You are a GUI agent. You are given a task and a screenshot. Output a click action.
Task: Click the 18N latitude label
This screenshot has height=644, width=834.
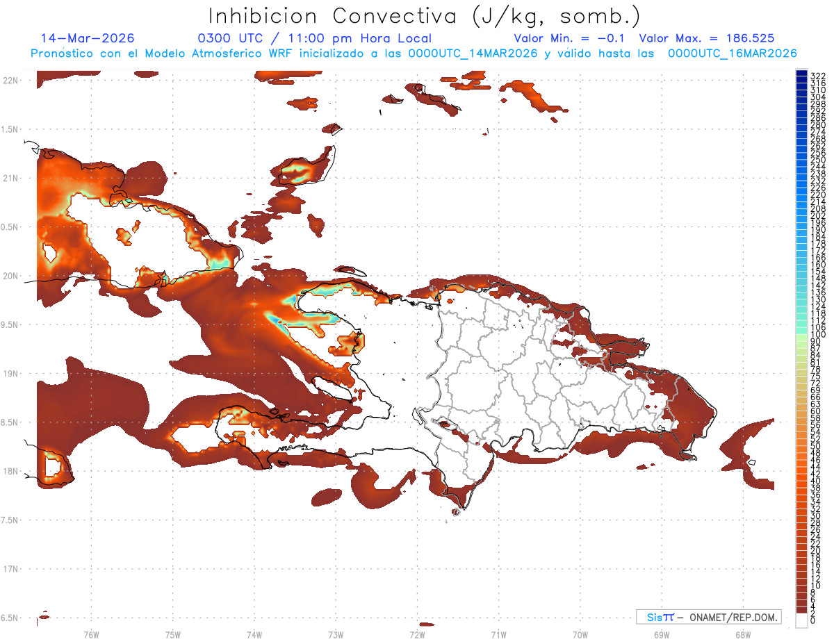pos(10,471)
